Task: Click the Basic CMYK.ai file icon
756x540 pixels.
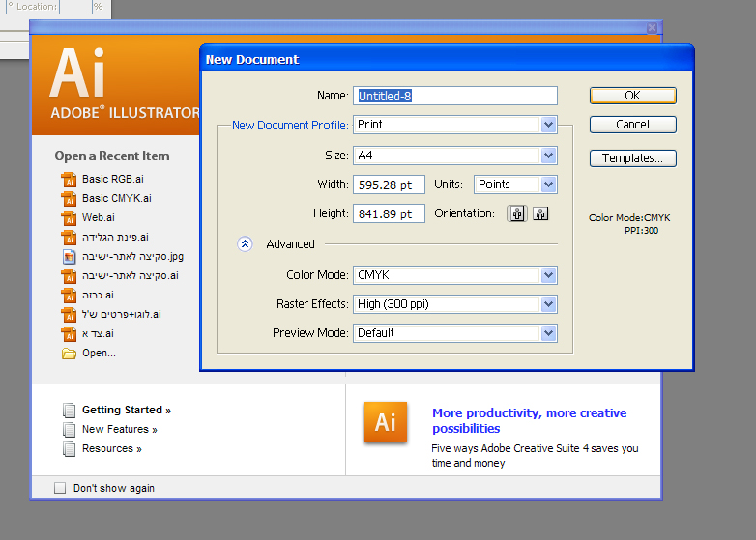Action: point(69,198)
